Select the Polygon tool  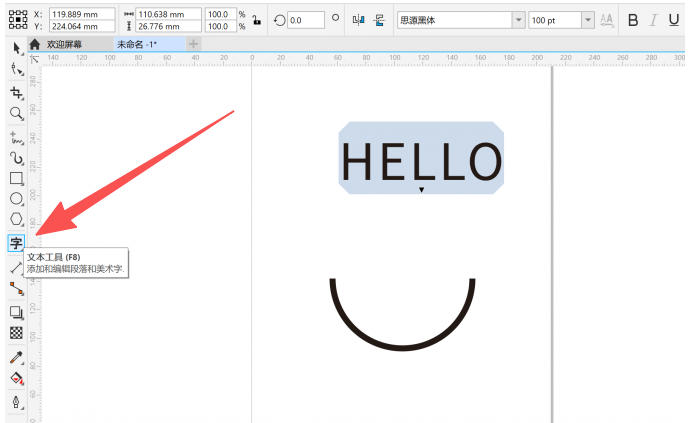pyautogui.click(x=16, y=219)
